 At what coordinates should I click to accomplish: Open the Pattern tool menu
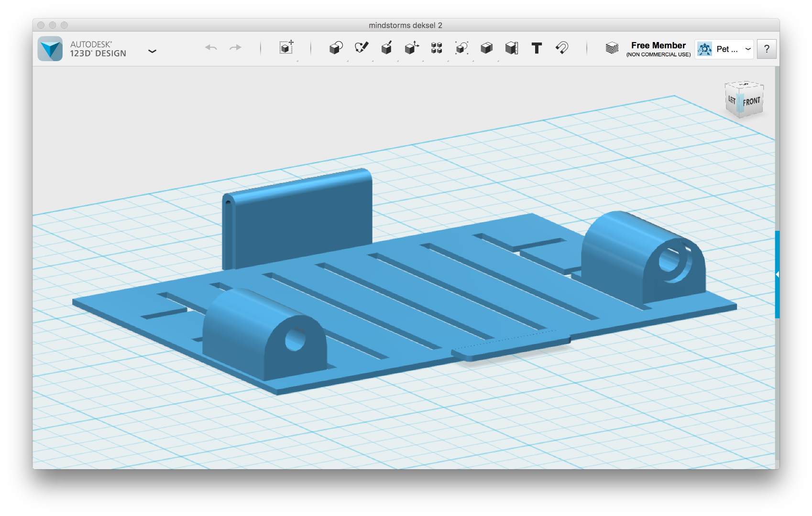pos(437,48)
